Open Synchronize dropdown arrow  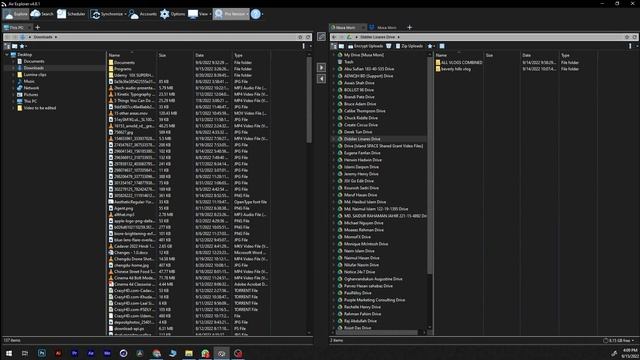point(125,14)
